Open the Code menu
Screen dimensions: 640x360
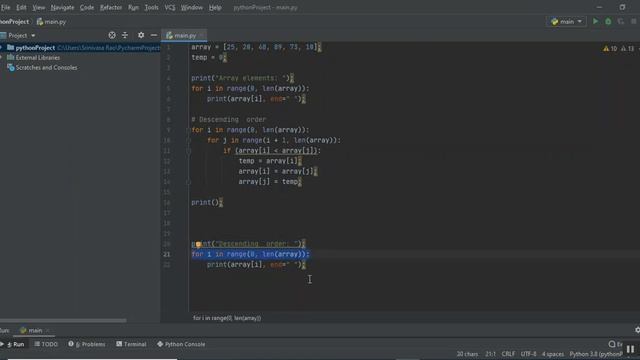pos(87,7)
